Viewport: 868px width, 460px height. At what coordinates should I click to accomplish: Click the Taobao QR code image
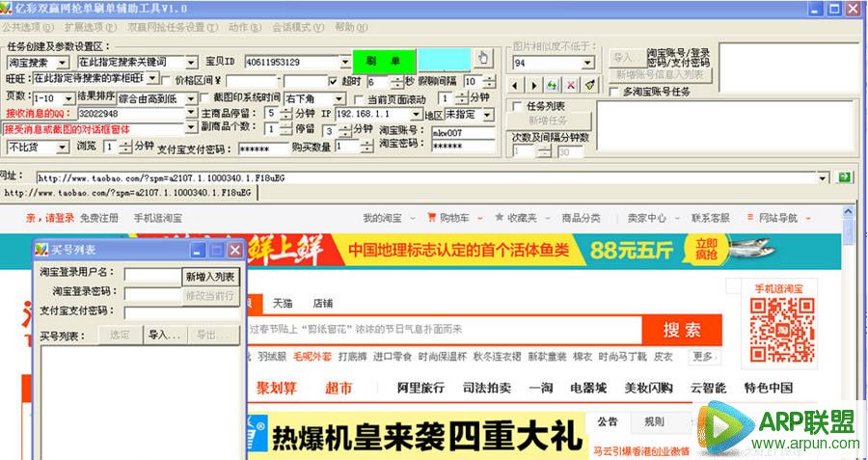click(x=781, y=330)
